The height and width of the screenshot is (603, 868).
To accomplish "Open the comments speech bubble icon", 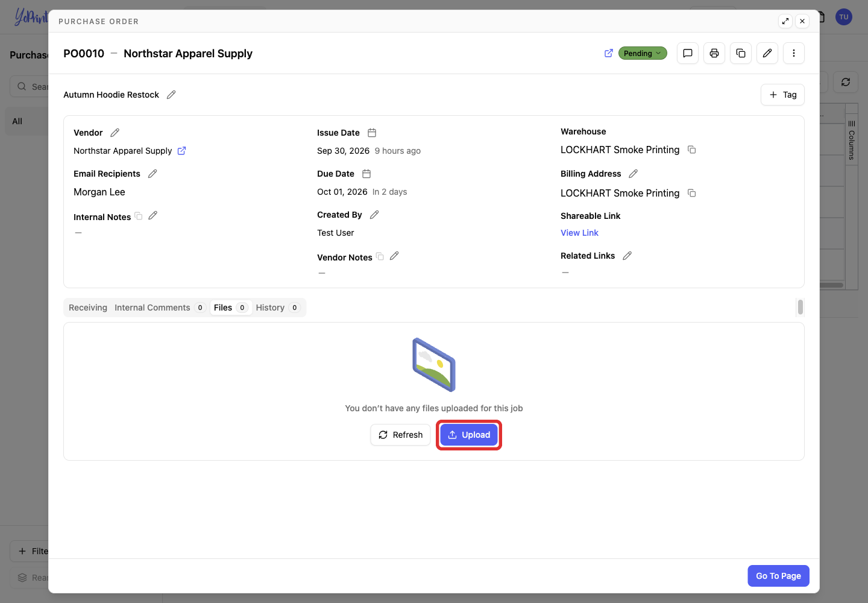I will pyautogui.click(x=688, y=53).
